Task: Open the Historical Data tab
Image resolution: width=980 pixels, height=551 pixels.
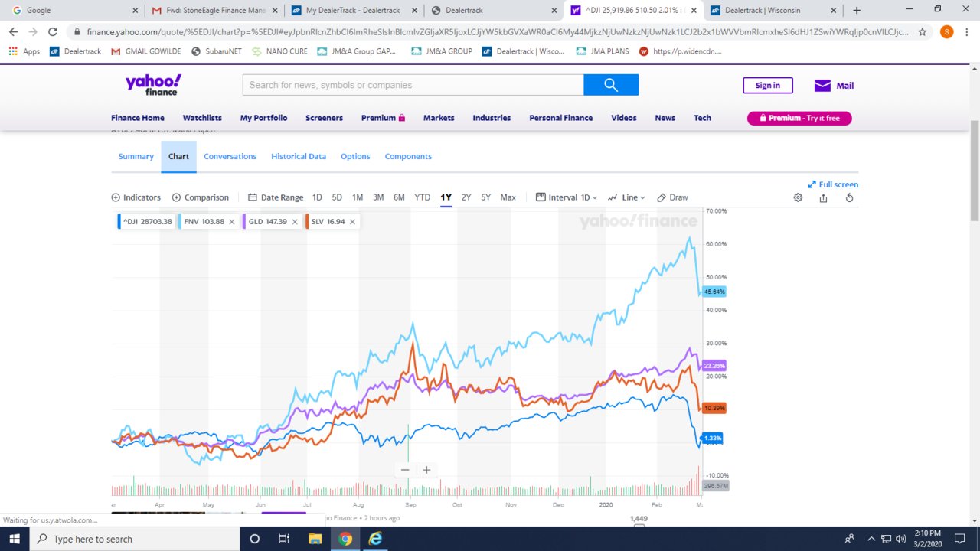Action: click(x=299, y=156)
